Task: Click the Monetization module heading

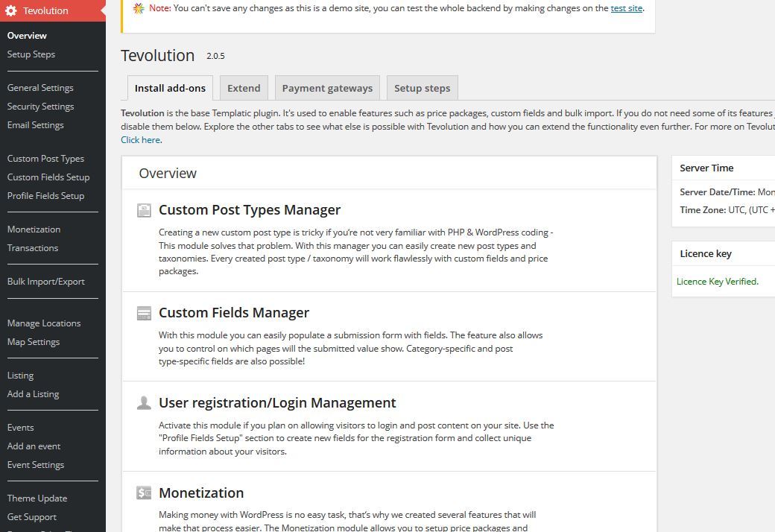Action: (x=201, y=493)
